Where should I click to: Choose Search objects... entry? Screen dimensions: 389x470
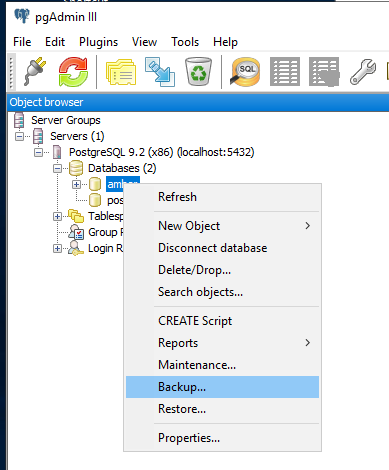click(x=222, y=292)
